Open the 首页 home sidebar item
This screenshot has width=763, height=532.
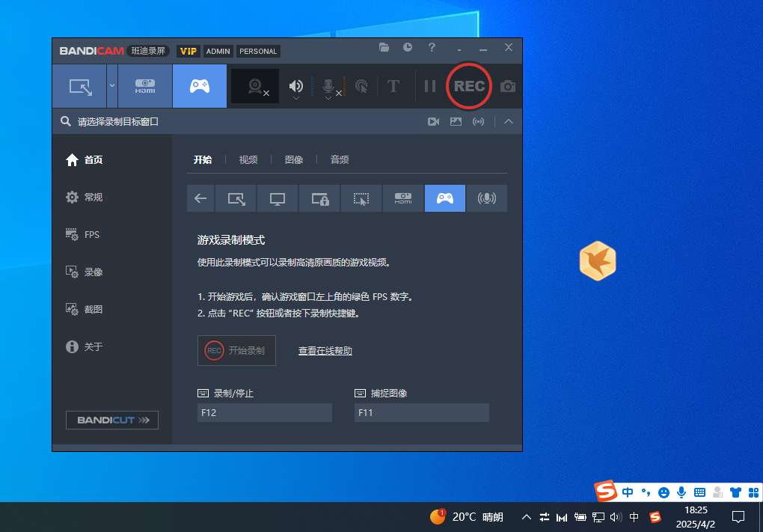[x=85, y=159]
